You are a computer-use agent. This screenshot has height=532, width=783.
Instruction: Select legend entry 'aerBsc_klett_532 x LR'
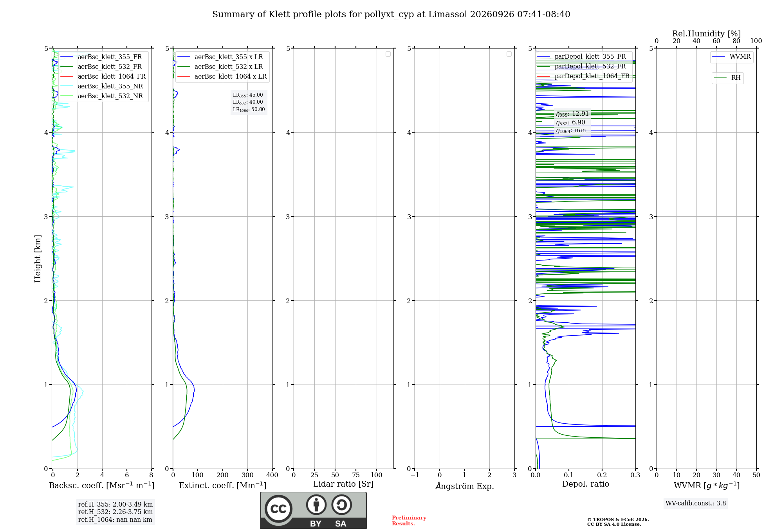(220, 66)
